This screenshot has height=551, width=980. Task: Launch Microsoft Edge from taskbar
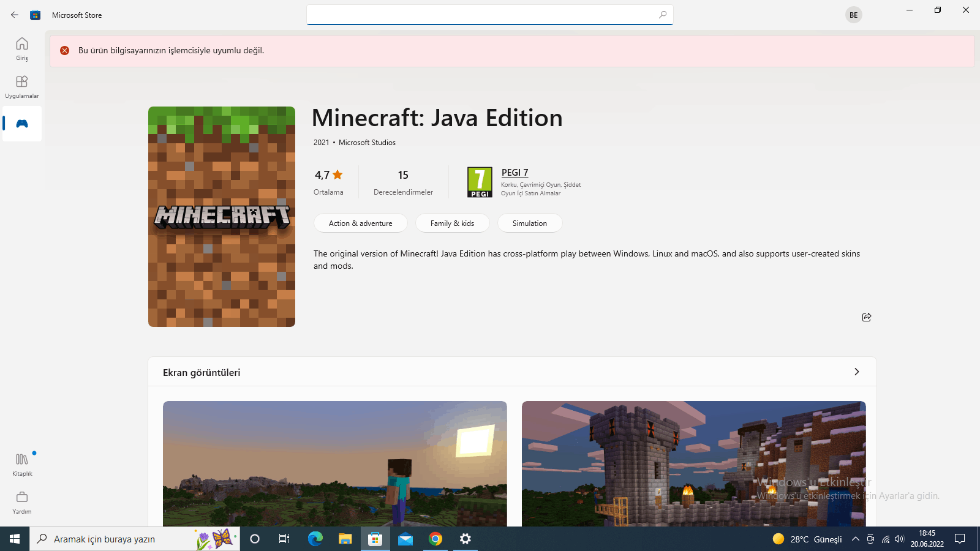(315, 539)
